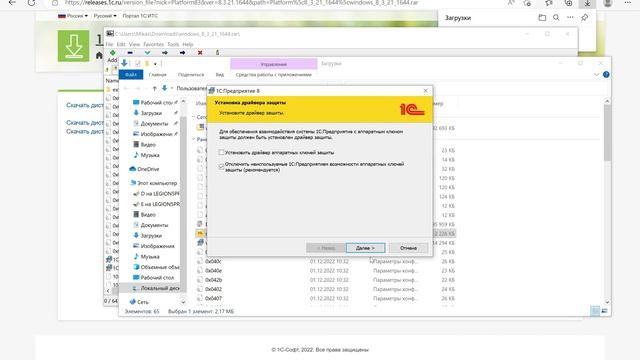Open Edit menu in 7-Zip window
Image resolution: width=640 pixels, height=360 pixels.
(x=121, y=44)
